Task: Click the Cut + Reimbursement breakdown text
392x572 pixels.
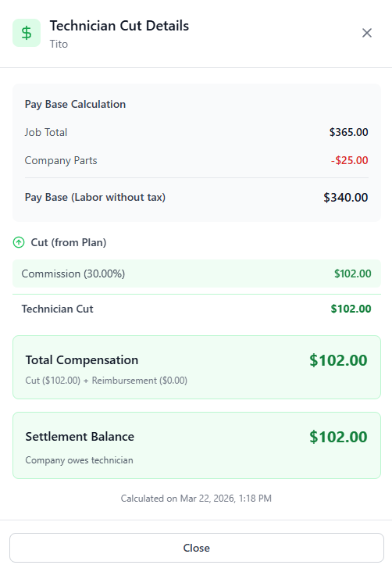Action: pos(106,381)
